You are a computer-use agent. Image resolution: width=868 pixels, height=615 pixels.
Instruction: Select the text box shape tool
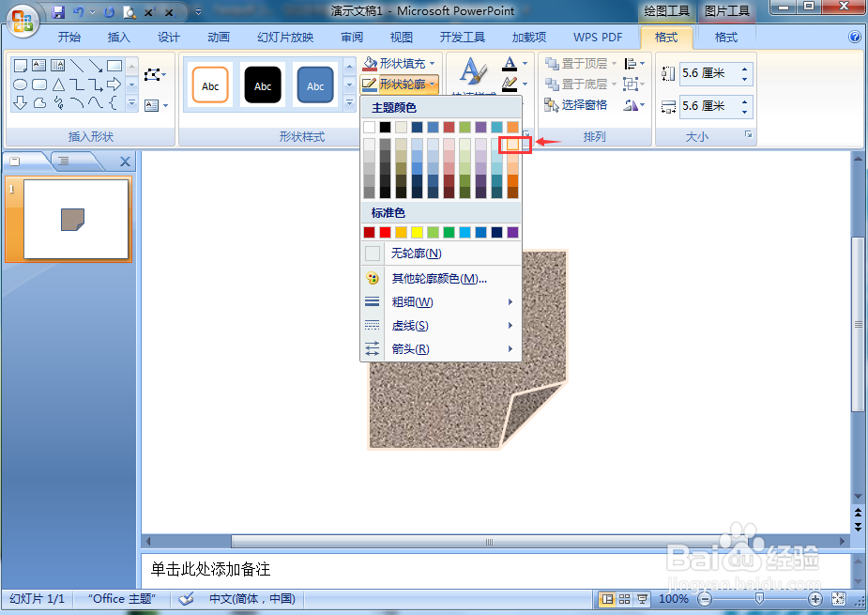pos(38,66)
